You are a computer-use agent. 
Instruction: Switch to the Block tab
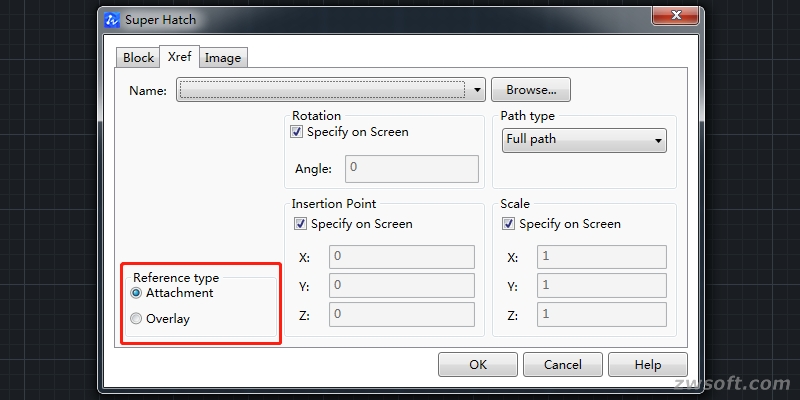click(138, 58)
